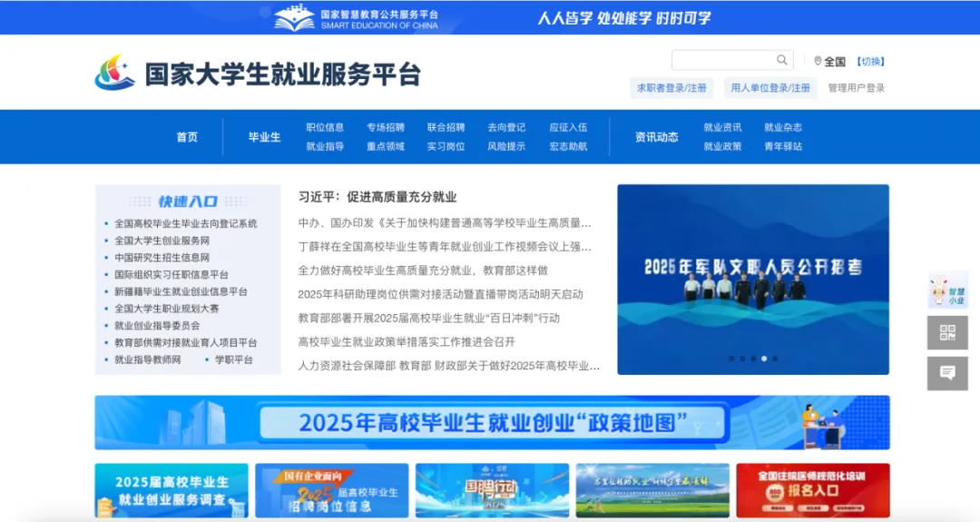
Task: Open 风险提示 menu item
Action: click(506, 146)
